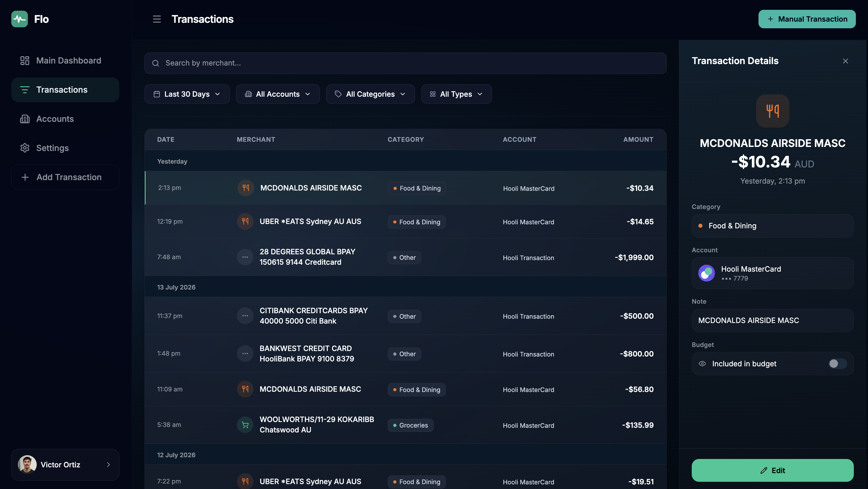Click the calendar icon in date filter
The width and height of the screenshot is (868, 489).
click(x=157, y=94)
